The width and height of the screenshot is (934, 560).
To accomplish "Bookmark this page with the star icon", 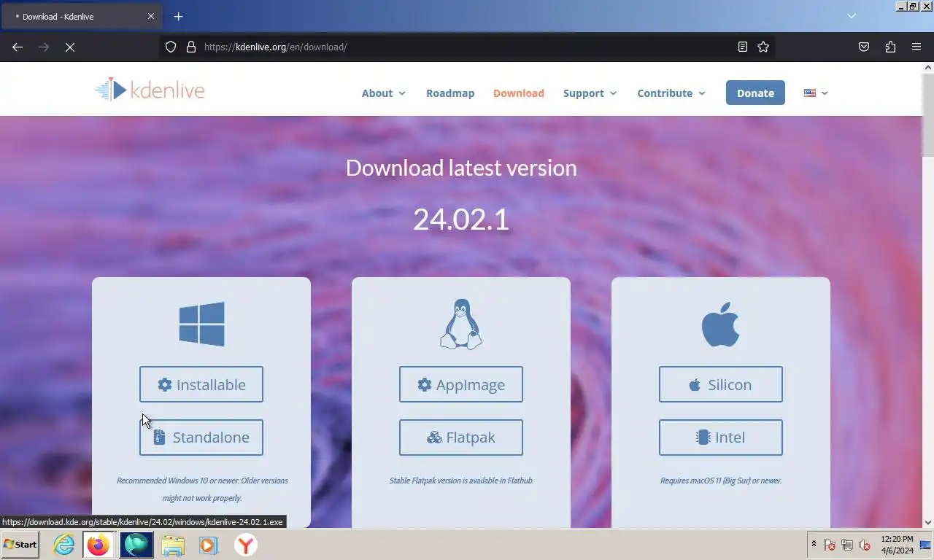I will (763, 47).
